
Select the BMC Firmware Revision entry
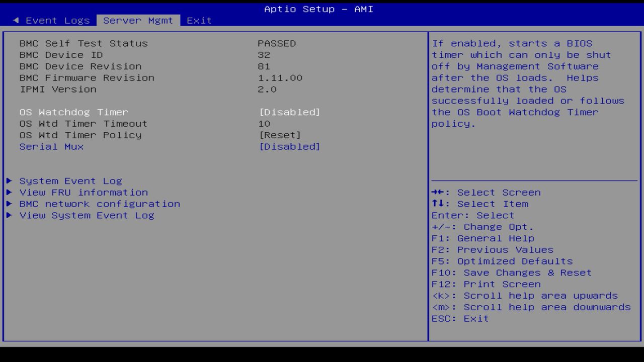[87, 77]
